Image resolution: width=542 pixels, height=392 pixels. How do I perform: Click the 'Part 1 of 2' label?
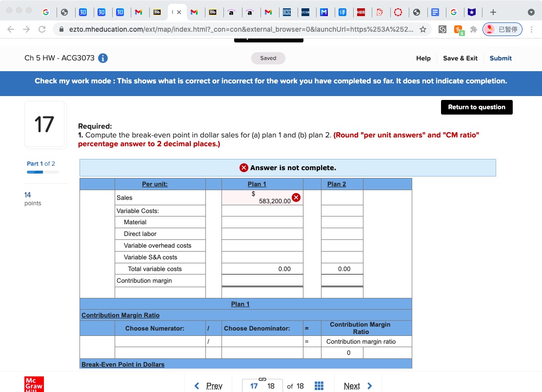[41, 164]
